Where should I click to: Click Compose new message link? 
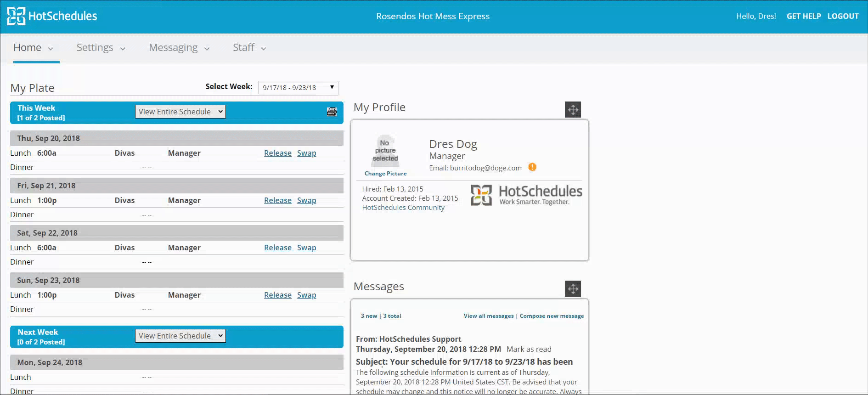coord(552,316)
